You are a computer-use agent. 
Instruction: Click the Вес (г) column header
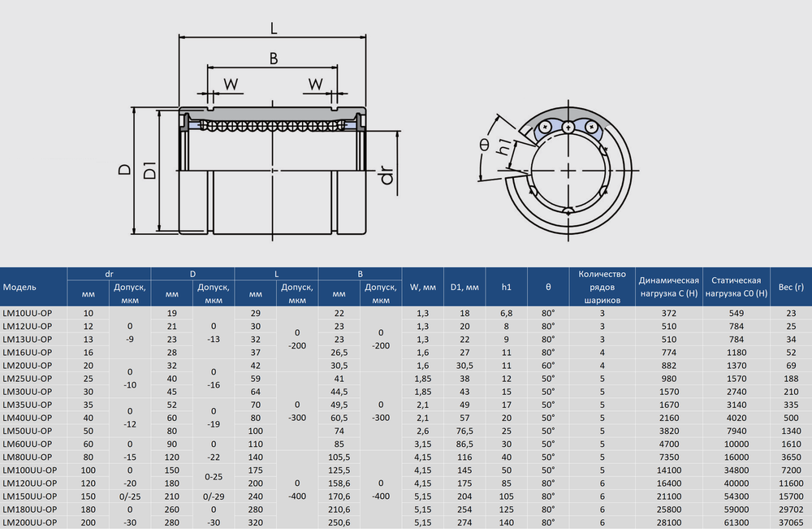(791, 287)
